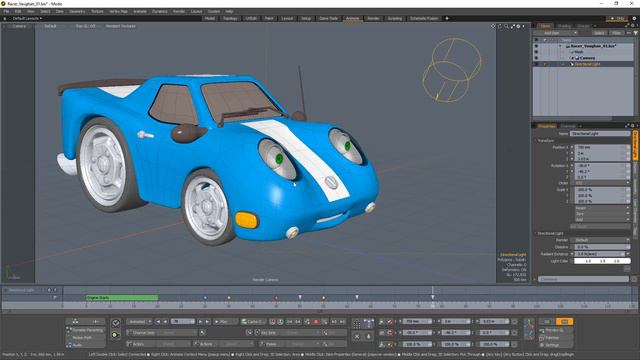Screen dimensions: 640x360
Task: Switch to the Model layout tab
Action: tap(210, 18)
